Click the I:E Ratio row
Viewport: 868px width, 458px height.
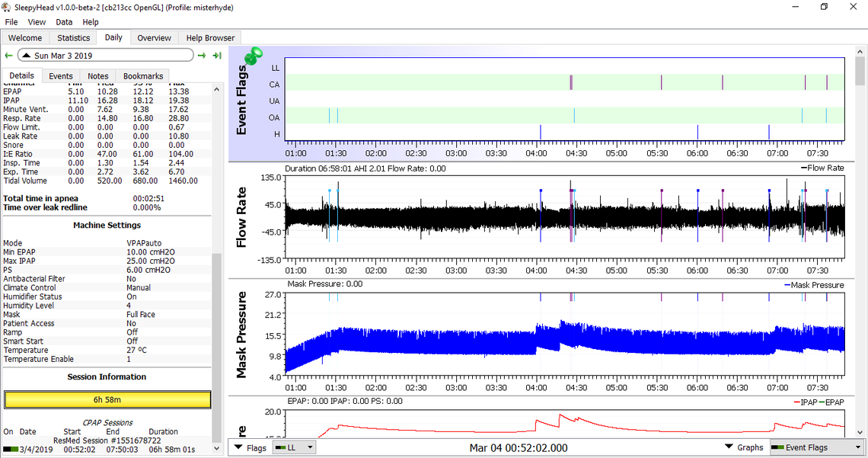tap(107, 154)
